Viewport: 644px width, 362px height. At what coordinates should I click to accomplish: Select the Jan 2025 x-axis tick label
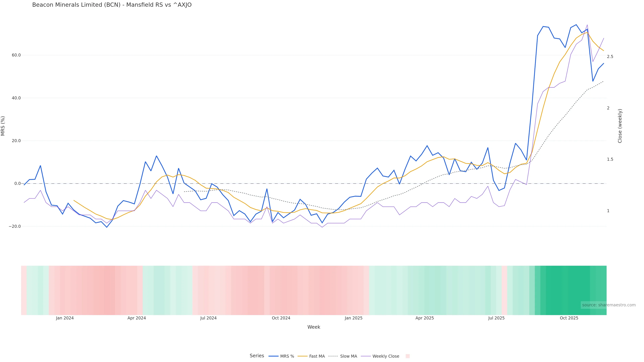[x=353, y=318]
